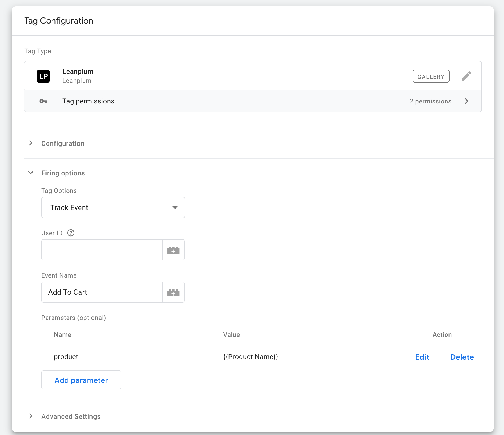Collapse the Firing options section
The width and height of the screenshot is (504, 435).
click(31, 173)
